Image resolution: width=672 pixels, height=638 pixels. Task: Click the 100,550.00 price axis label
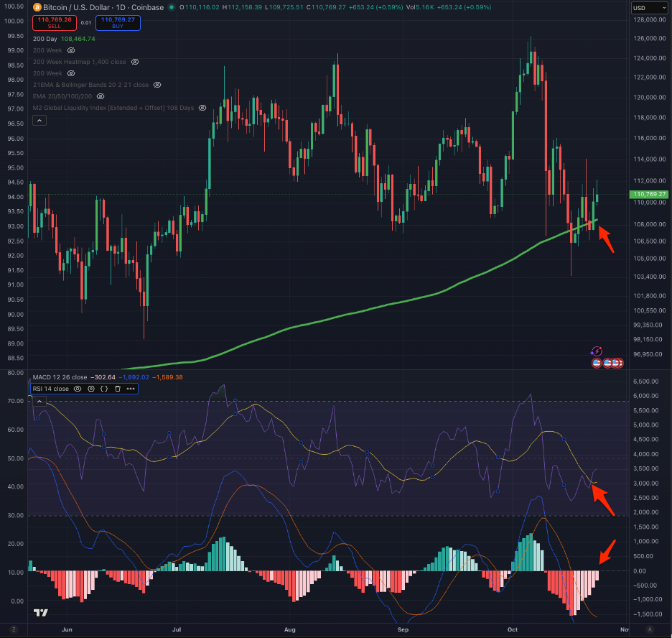[x=650, y=310]
